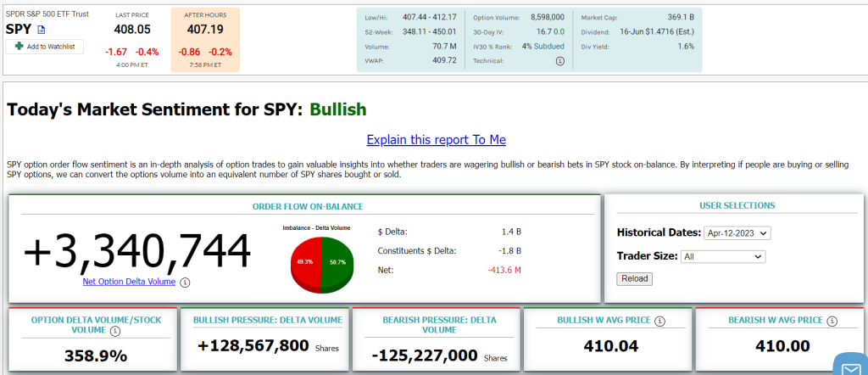Click the 1.4 B dollar delta value
Viewport: 868px width, 375px height.
(x=511, y=232)
